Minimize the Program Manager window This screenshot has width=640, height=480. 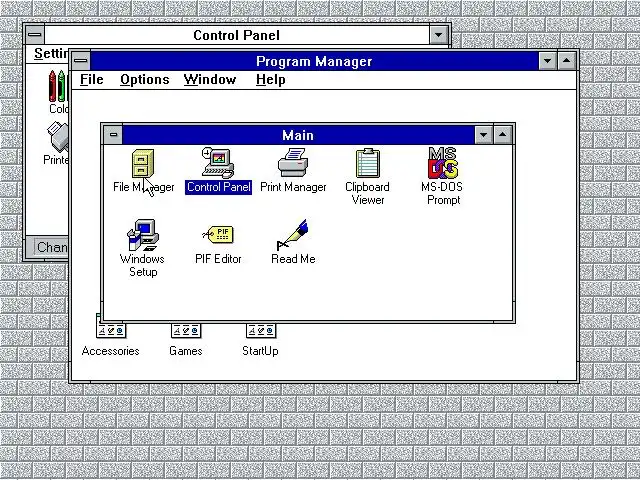point(547,61)
